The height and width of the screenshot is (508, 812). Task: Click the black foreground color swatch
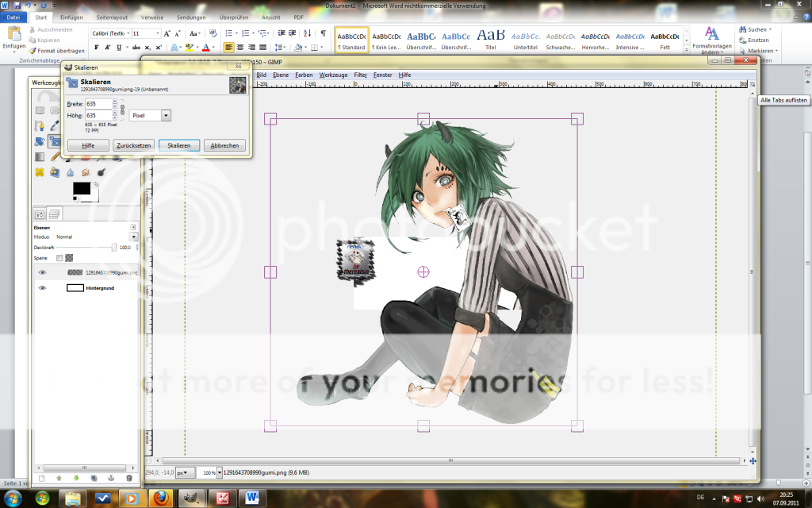click(x=82, y=188)
